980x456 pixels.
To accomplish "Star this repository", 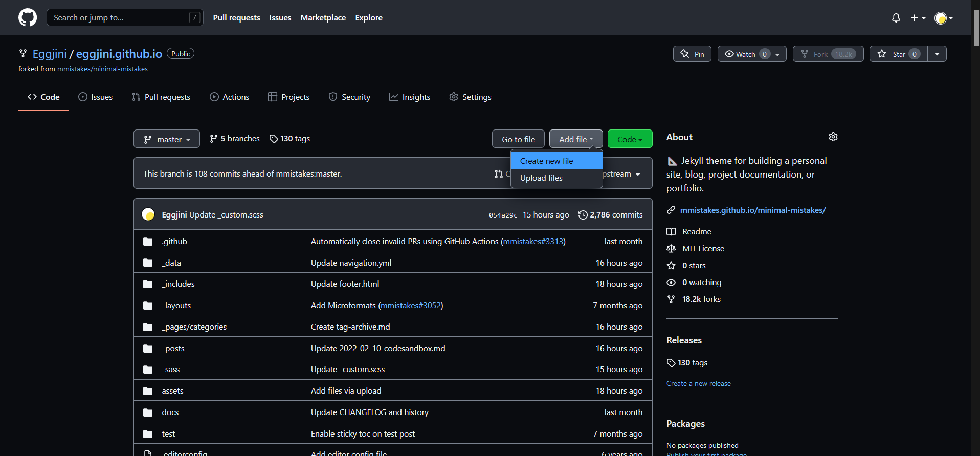I will (x=898, y=54).
